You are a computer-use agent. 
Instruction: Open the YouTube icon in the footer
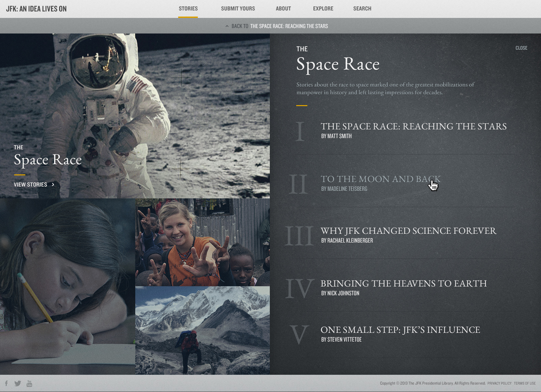29,383
